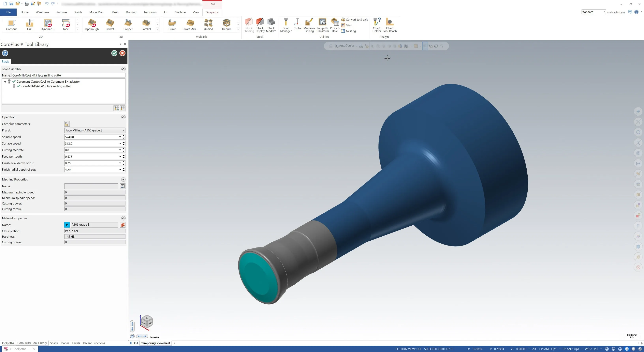
Task: Collapse the Machine Properties section
Action: pos(123,179)
